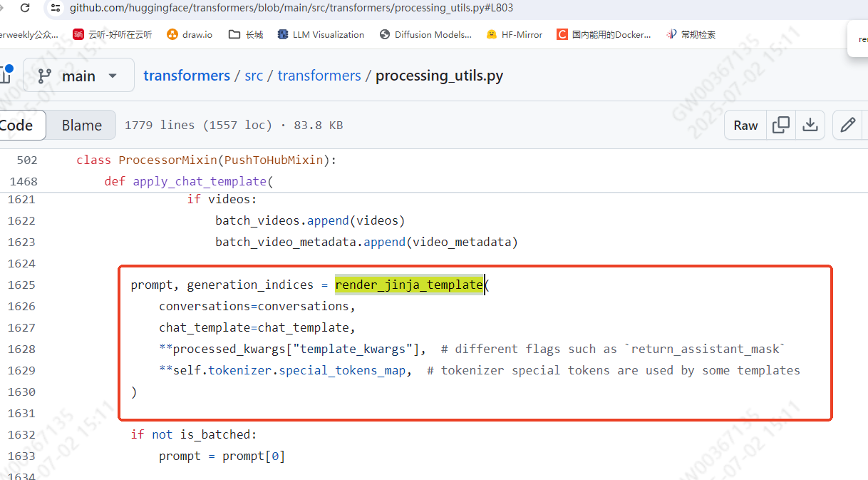
Task: Reload the page with browser refresh icon
Action: (25, 8)
